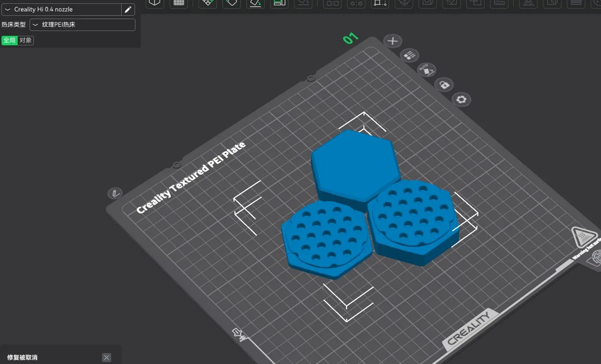
Task: Open the Creality Hi 0.4 nozzle printer dropdown
Action: [61, 10]
